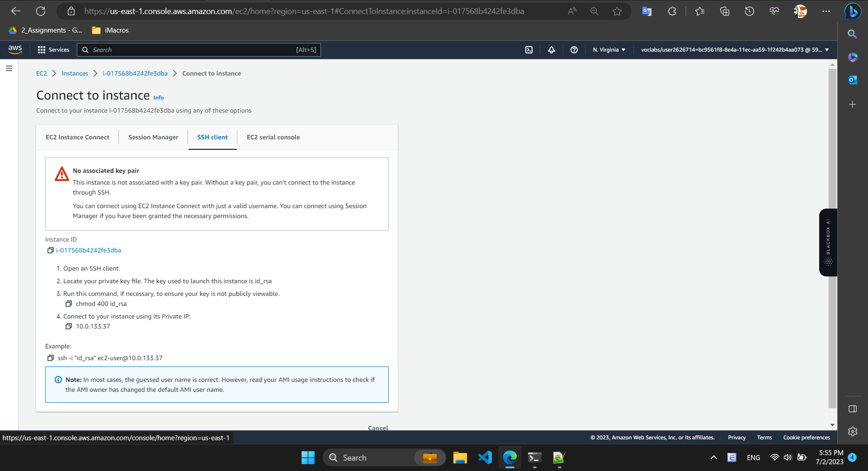The width and height of the screenshot is (868, 471).
Task: Copy the private IP 10.0.133.37
Action: (69, 326)
